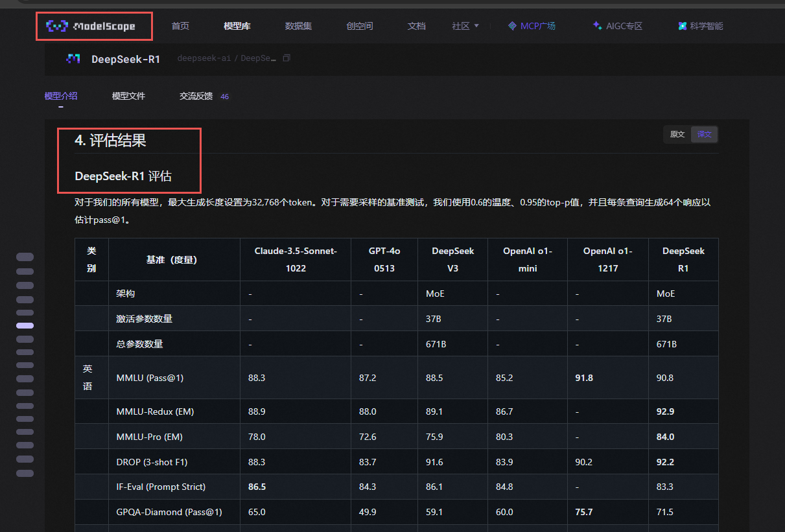The image size is (785, 532).
Task: Click the MMLU-Redux (EM) row label
Action: tap(155, 411)
